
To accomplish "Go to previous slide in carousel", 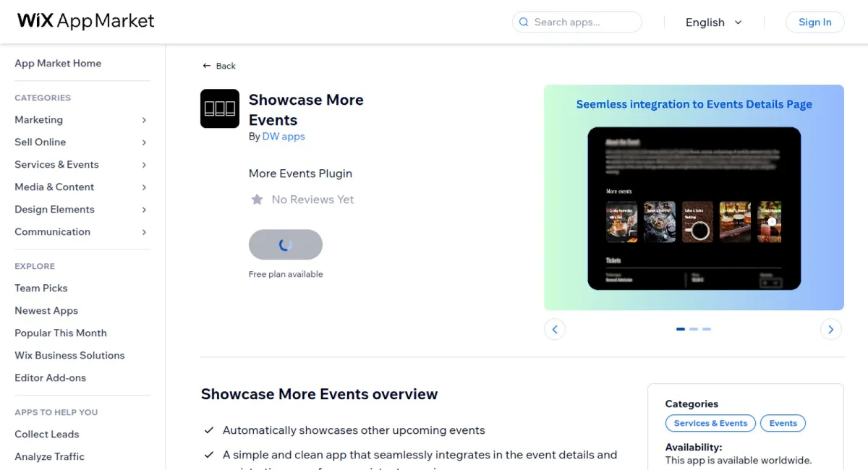I will point(555,330).
